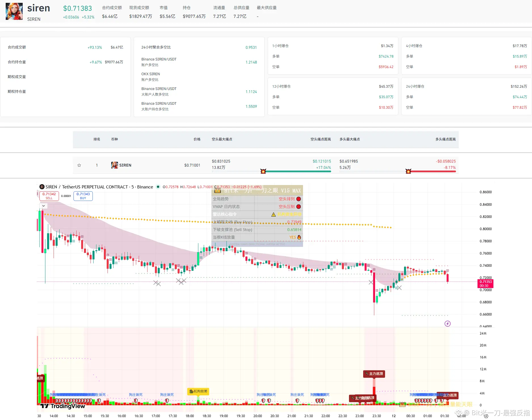532x420 pixels.
Task: Click the 18:00 label on the time axis
Action: 190,416
